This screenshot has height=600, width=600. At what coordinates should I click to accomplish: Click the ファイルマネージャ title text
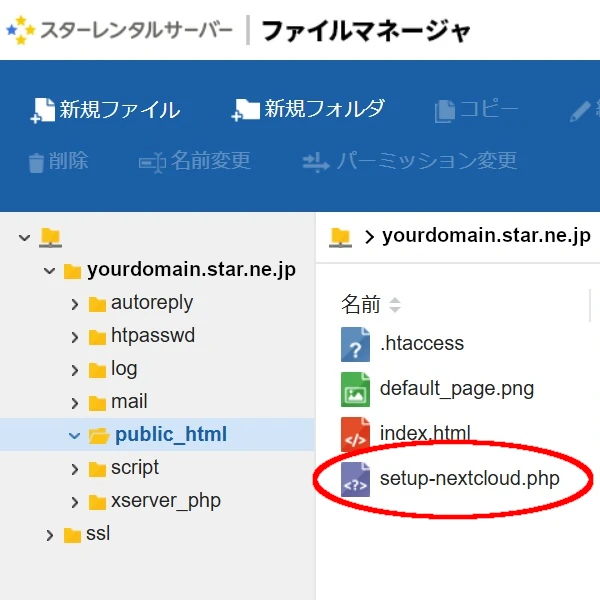(365, 31)
